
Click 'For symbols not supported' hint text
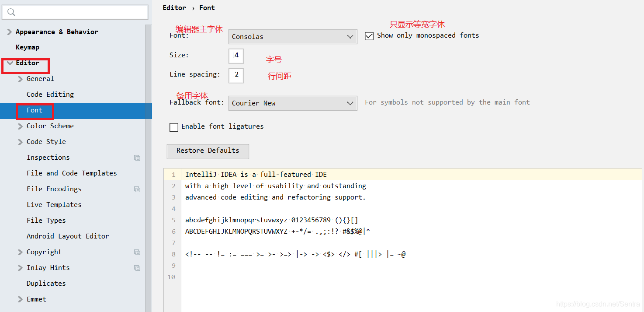tap(447, 102)
